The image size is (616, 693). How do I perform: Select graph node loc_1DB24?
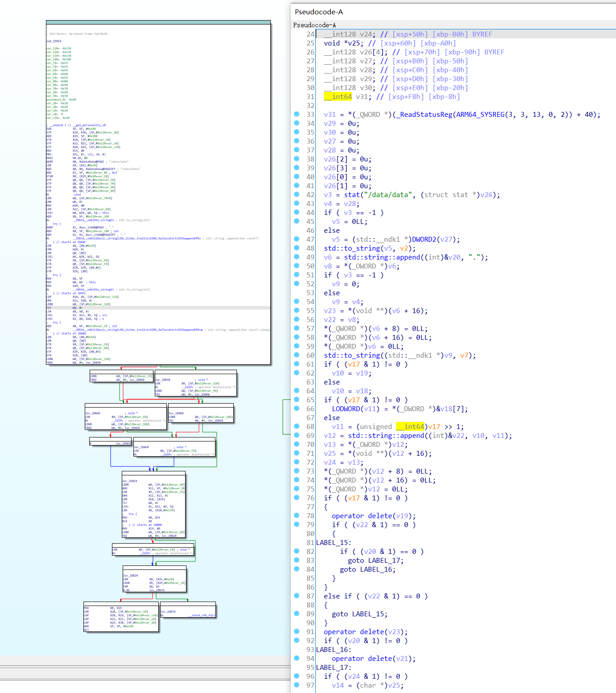(154, 579)
